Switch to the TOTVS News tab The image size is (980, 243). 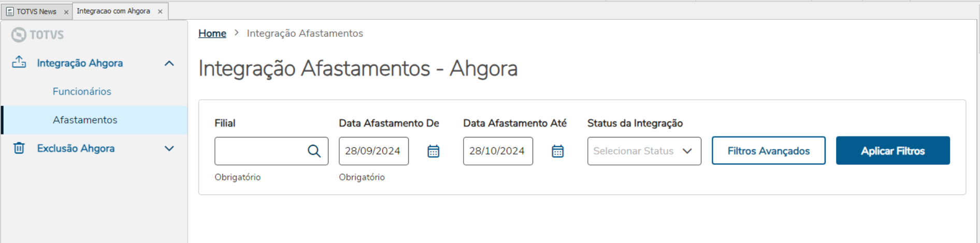tap(36, 11)
